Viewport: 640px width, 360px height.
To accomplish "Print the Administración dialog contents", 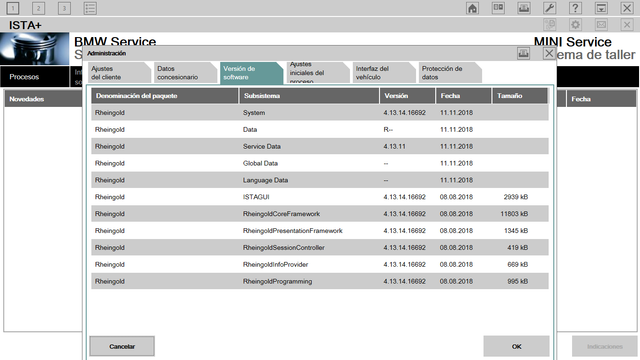I will (x=523, y=53).
